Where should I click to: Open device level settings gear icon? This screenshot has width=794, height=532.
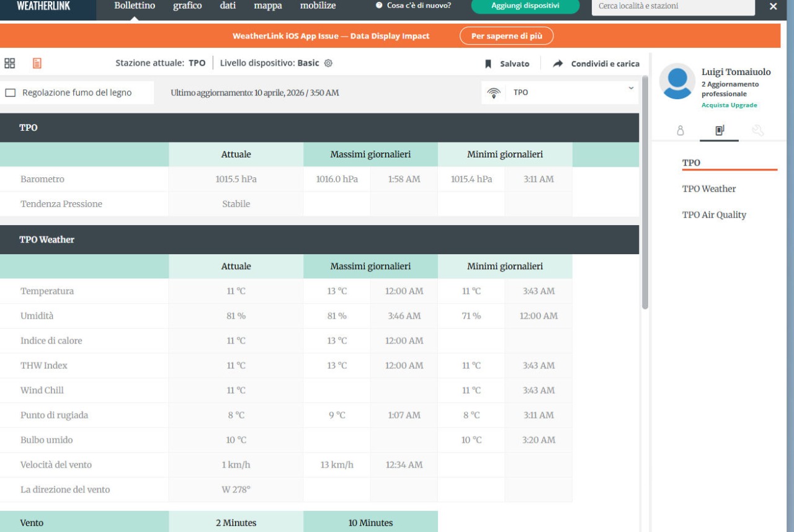pos(329,63)
